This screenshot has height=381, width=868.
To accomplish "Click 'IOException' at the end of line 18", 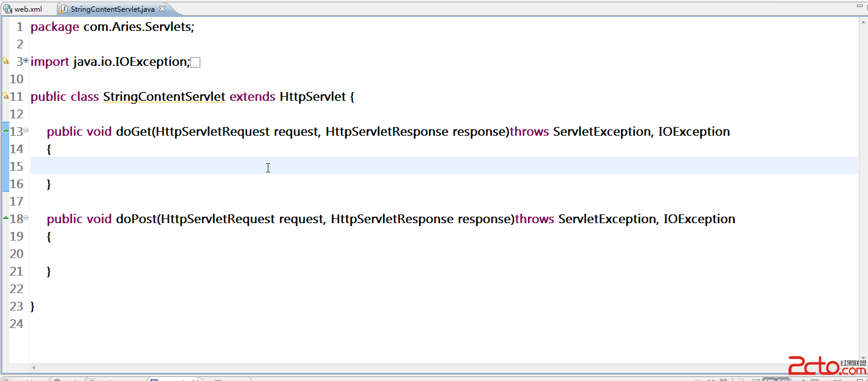I will coord(699,219).
